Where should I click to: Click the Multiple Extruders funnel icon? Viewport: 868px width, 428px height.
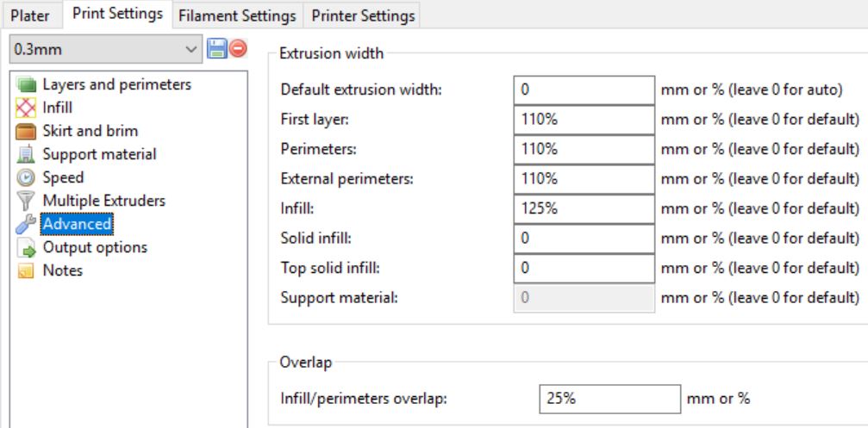[27, 202]
